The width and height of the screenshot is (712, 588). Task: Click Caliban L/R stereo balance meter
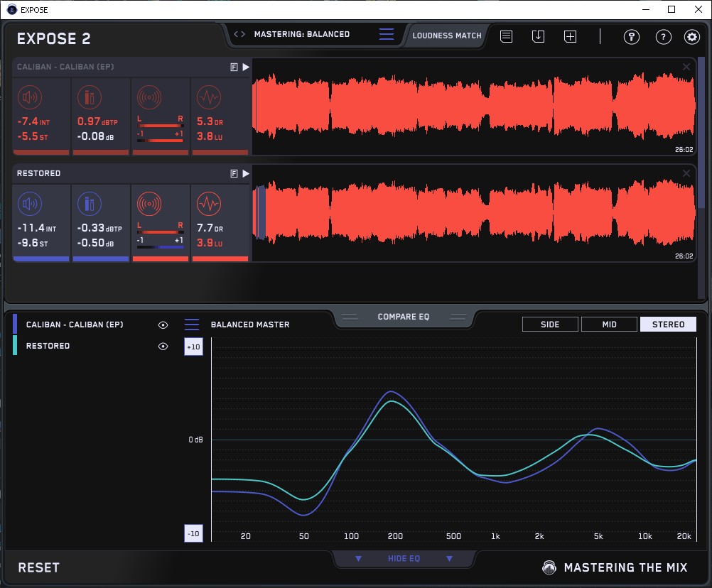(161, 121)
